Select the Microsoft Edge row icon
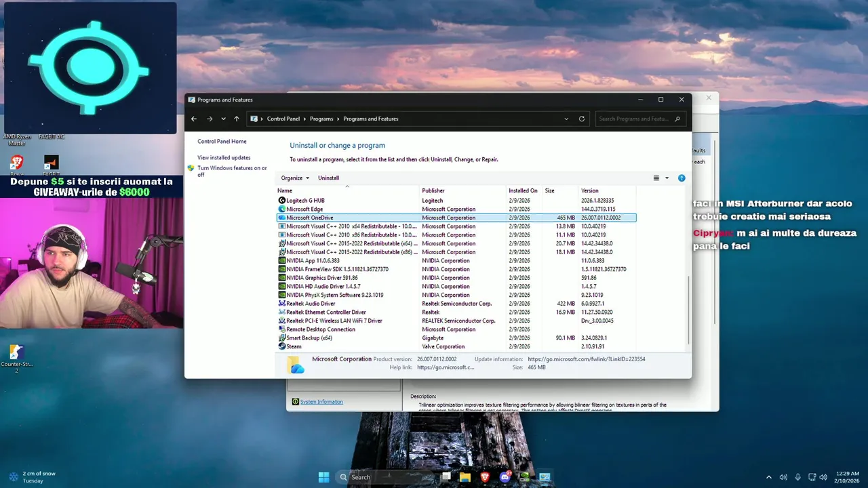This screenshot has width=868, height=488. (282, 209)
